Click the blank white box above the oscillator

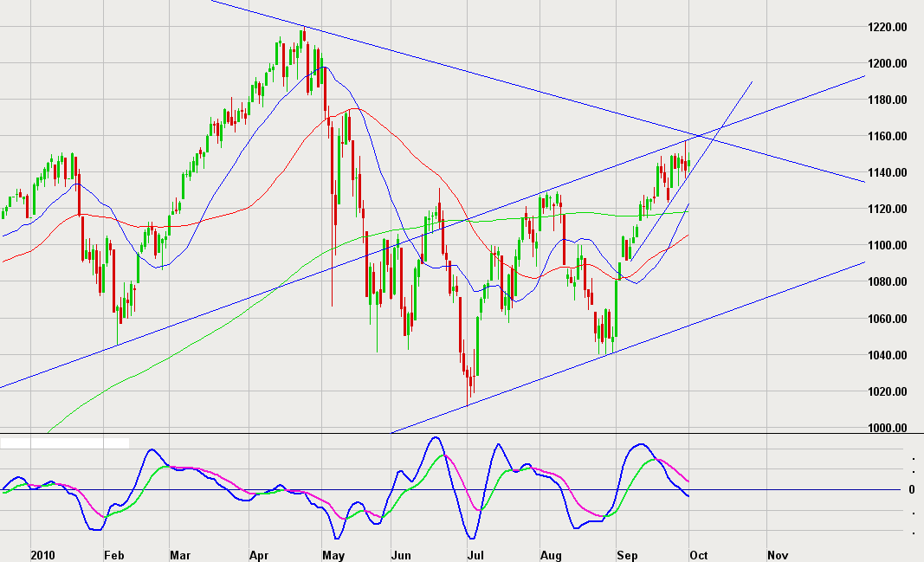click(65, 442)
